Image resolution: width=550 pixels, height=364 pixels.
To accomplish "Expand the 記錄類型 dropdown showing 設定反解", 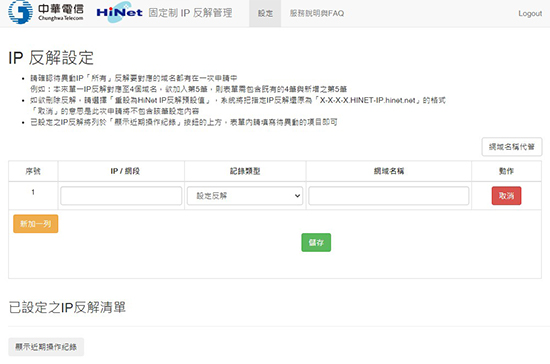I will point(245,196).
